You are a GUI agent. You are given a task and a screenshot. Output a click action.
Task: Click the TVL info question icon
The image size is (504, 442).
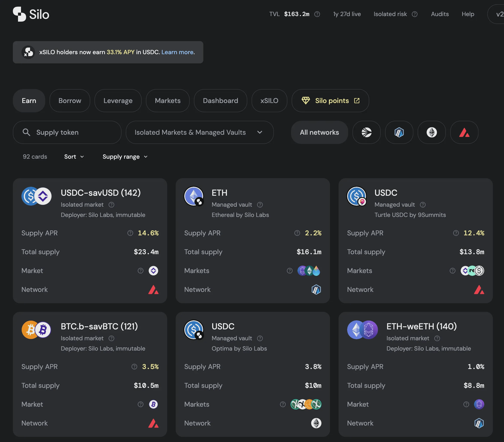tap(317, 14)
